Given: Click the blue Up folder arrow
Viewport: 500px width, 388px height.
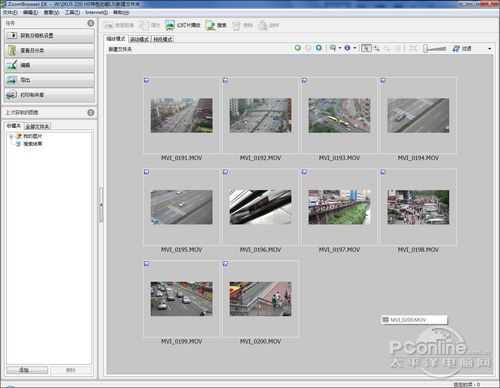Looking at the screenshot, I should click(x=319, y=48).
